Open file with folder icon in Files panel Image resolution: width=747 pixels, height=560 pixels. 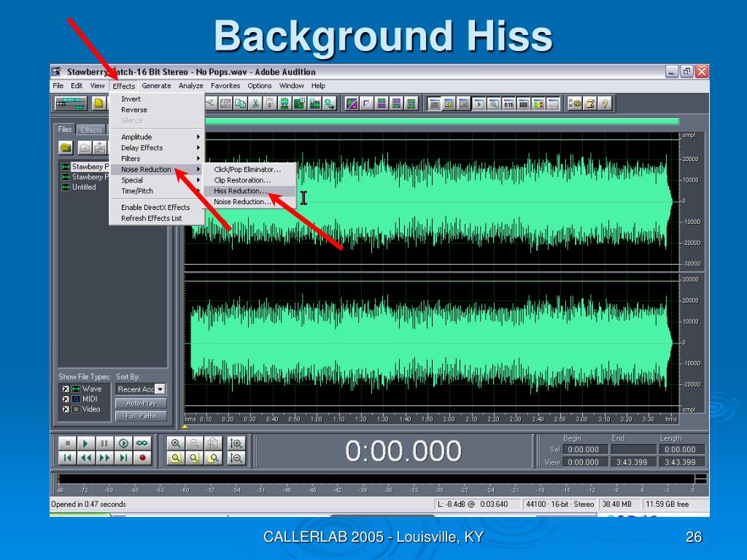point(66,147)
